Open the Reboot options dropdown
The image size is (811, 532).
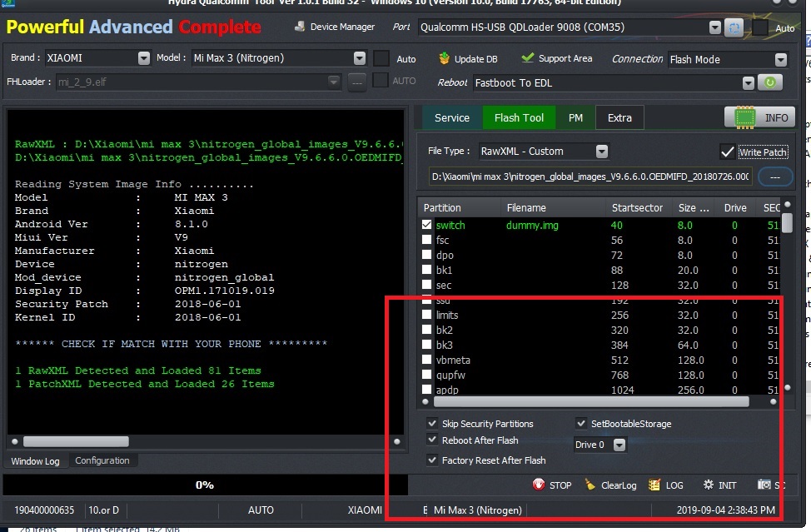[x=748, y=82]
